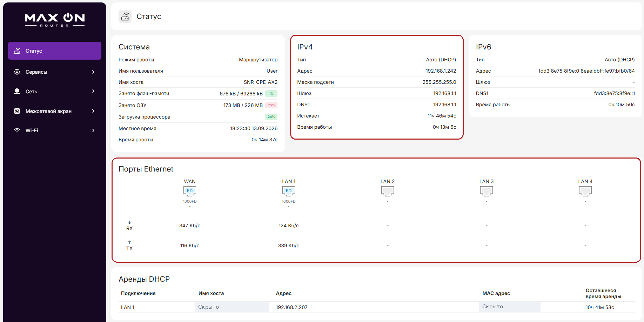Click IPv4 address 192.168.1.242
The width and height of the screenshot is (644, 322).
pos(441,71)
